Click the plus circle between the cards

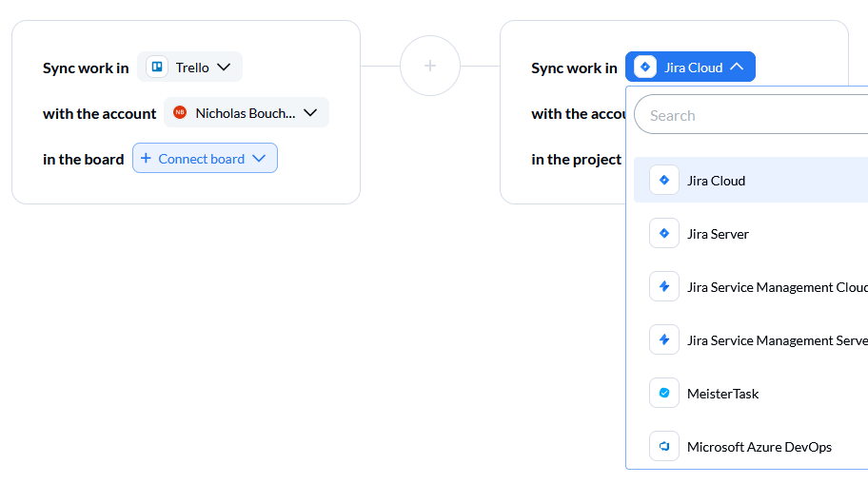tap(430, 66)
